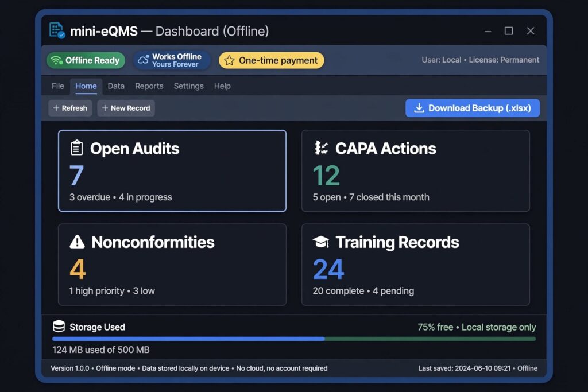
Task: Click the CAPA Actions checklist icon
Action: click(x=321, y=148)
